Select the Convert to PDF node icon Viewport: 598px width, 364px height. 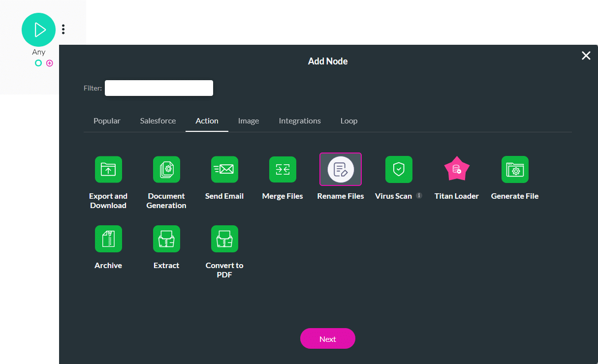(224, 239)
